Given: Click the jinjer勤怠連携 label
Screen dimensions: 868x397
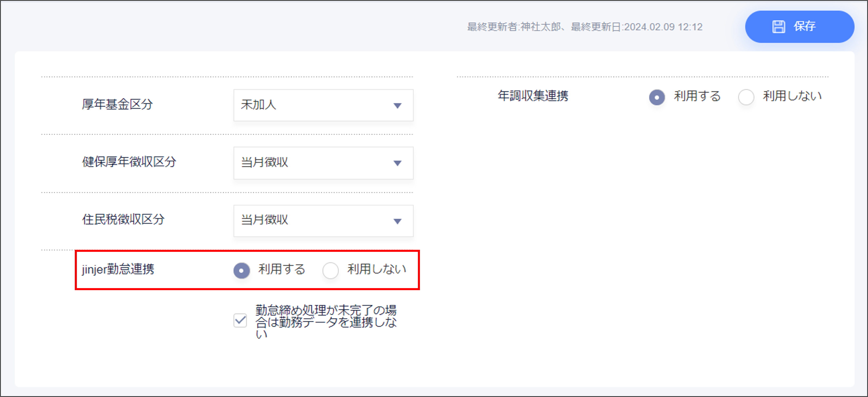Looking at the screenshot, I should [x=118, y=269].
